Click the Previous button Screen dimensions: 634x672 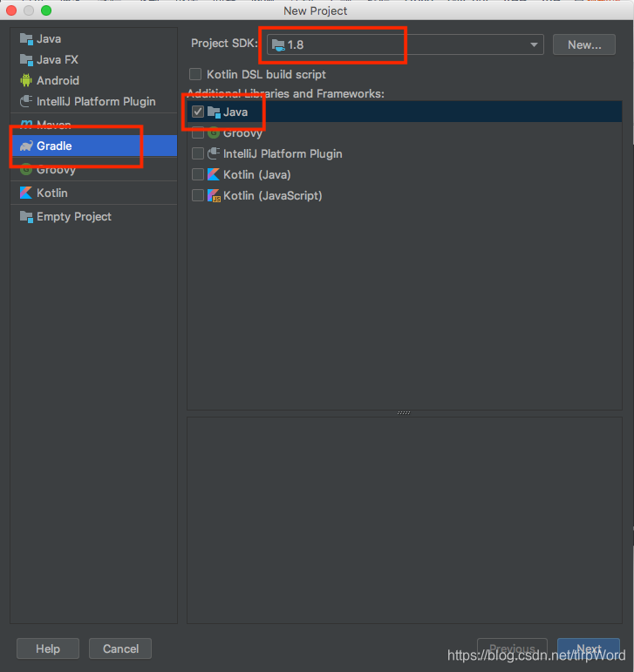click(x=512, y=648)
